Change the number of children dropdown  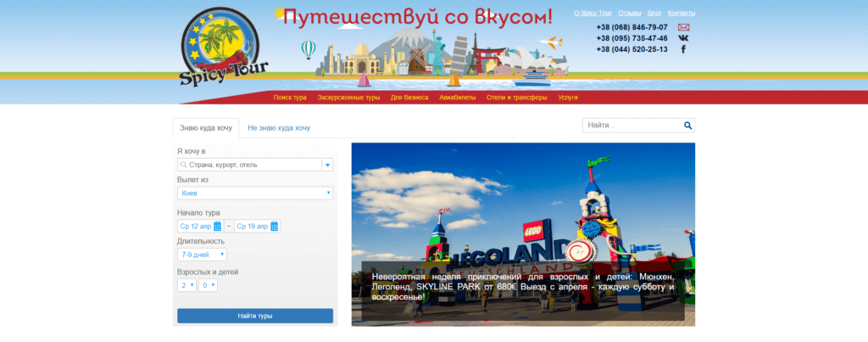click(x=208, y=286)
